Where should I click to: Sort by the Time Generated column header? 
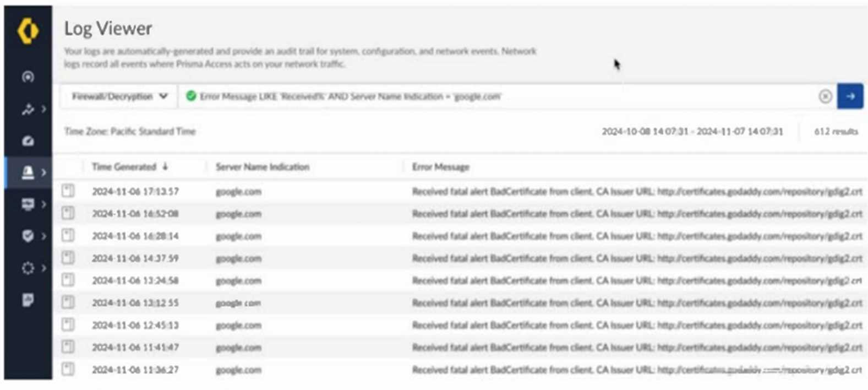[x=124, y=167]
